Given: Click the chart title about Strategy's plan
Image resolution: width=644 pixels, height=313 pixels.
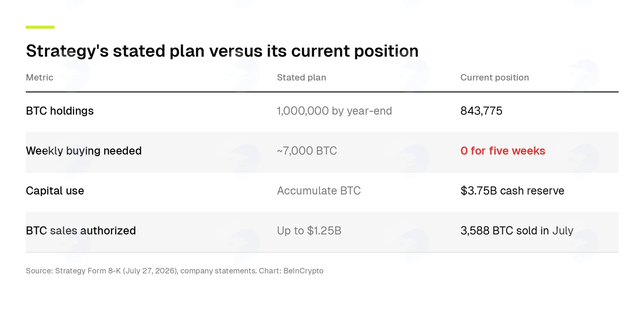Looking at the screenshot, I should [222, 52].
